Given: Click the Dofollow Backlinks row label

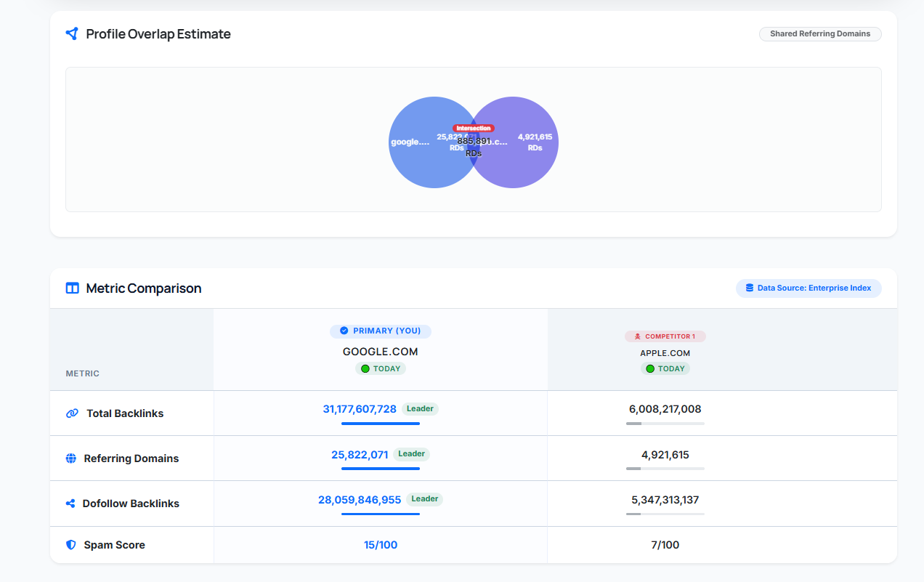Looking at the screenshot, I should pyautogui.click(x=131, y=504).
